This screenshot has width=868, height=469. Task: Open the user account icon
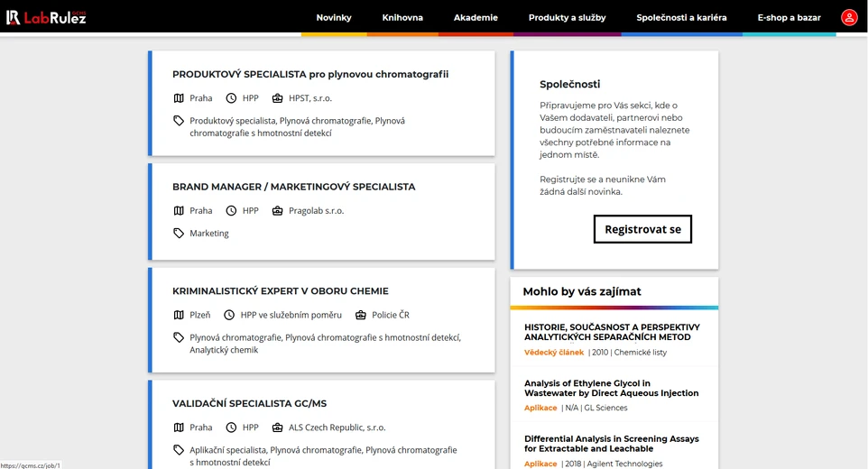pos(849,17)
